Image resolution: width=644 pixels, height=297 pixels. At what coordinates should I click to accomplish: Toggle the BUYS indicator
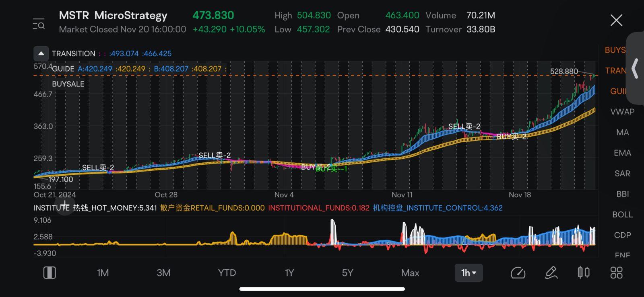tap(615, 50)
